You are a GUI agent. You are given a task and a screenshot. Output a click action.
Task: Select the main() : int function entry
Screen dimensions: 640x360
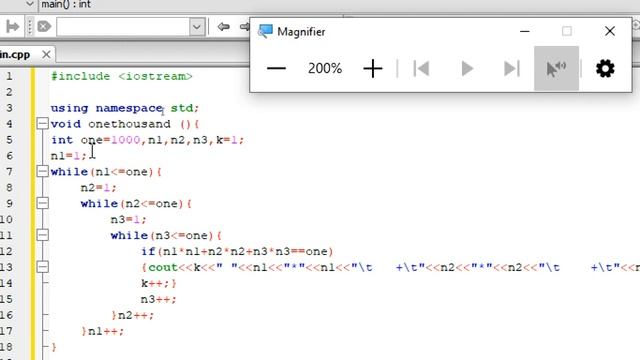point(66,4)
